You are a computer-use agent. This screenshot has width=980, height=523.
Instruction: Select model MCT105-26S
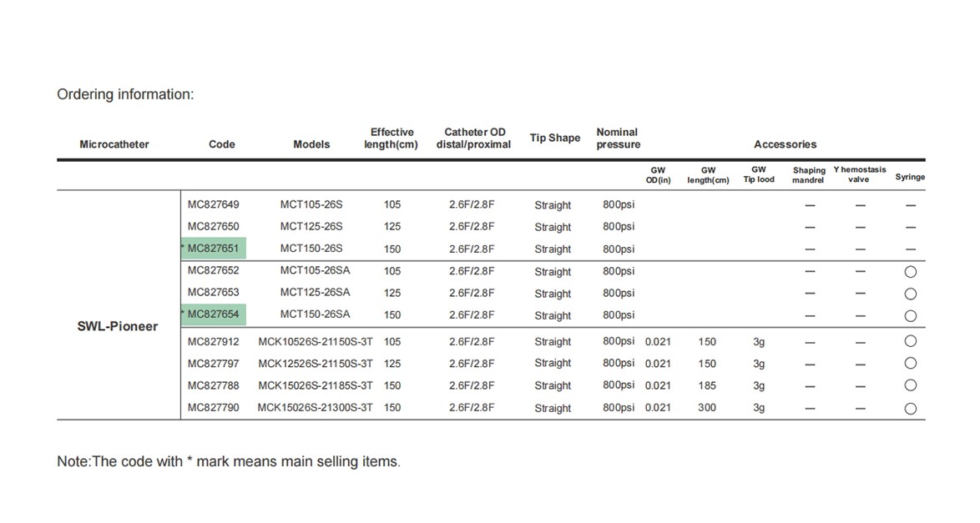point(311,204)
